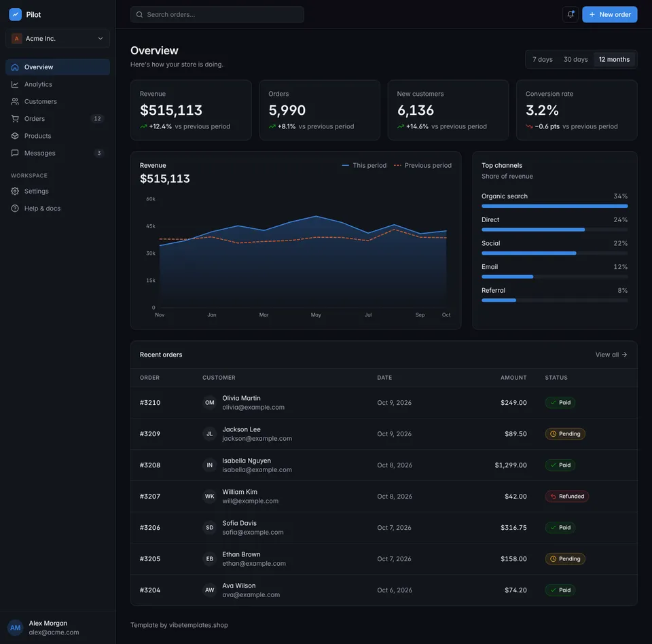Click the AM user avatar
The height and width of the screenshot is (644, 652).
coord(16,628)
